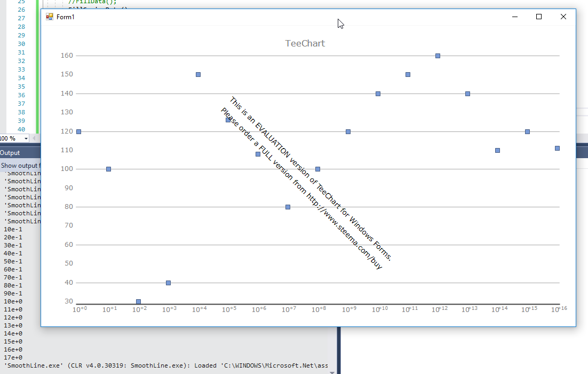Image resolution: width=588 pixels, height=374 pixels.
Task: Click the 10⁺¹² label on the horizontal axis
Action: coord(440,309)
